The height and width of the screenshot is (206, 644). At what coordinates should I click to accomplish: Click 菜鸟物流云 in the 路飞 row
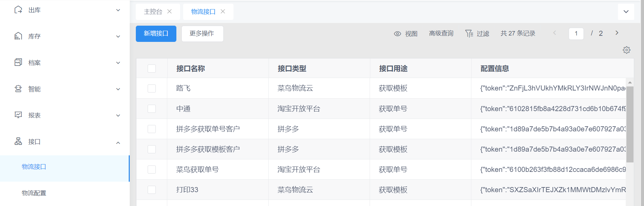coord(295,88)
